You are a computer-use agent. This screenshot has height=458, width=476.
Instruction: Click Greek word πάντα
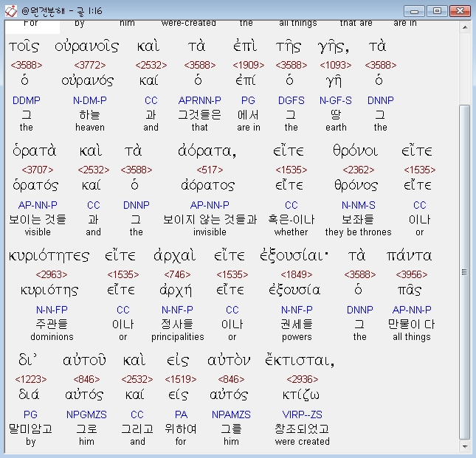click(409, 256)
